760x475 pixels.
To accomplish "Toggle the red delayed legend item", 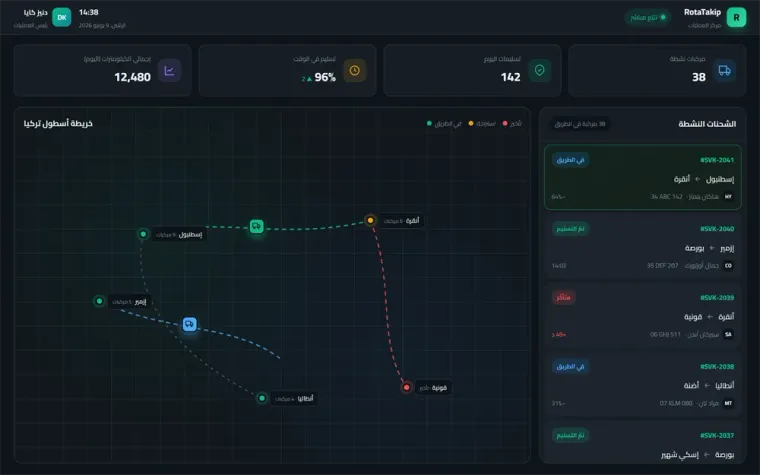I will [512, 124].
